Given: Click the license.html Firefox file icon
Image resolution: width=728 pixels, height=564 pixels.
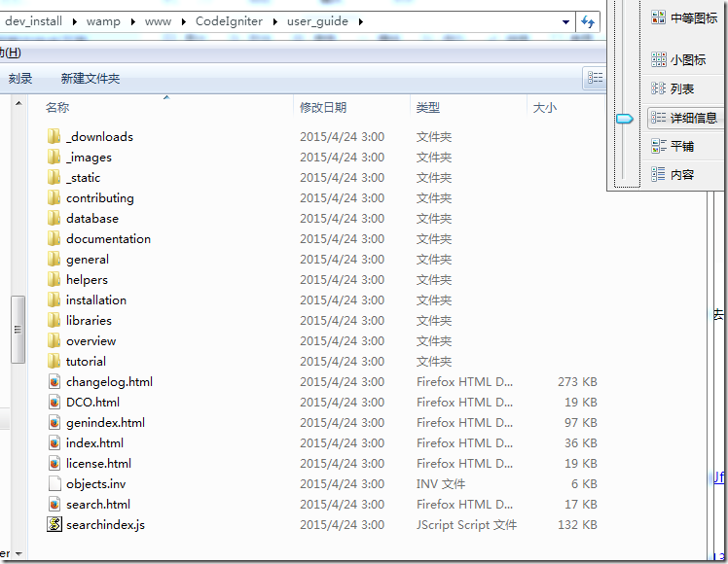Looking at the screenshot, I should (55, 463).
